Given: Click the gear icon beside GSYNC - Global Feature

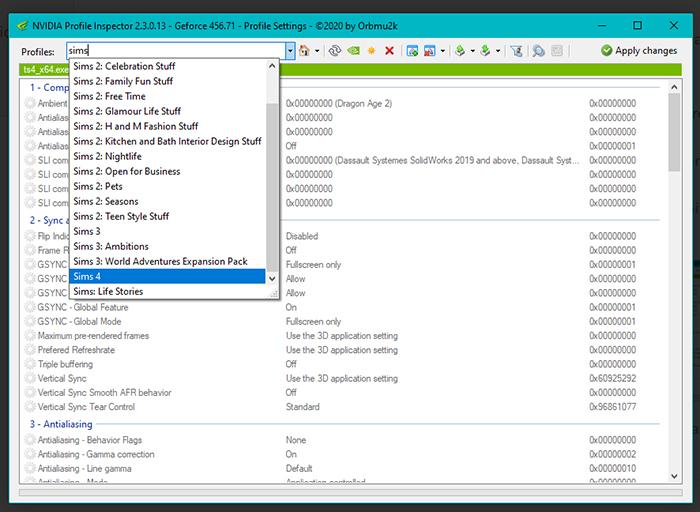Looking at the screenshot, I should click(30, 307).
